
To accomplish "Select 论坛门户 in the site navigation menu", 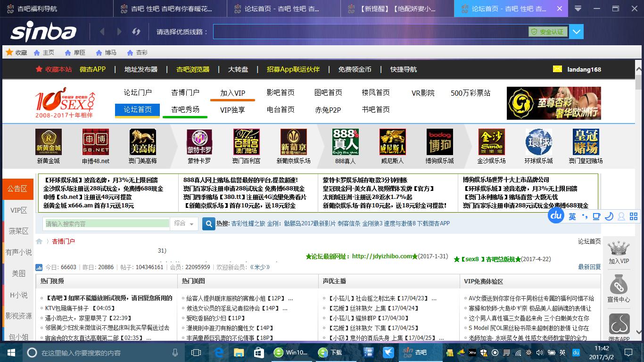I will click(138, 93).
